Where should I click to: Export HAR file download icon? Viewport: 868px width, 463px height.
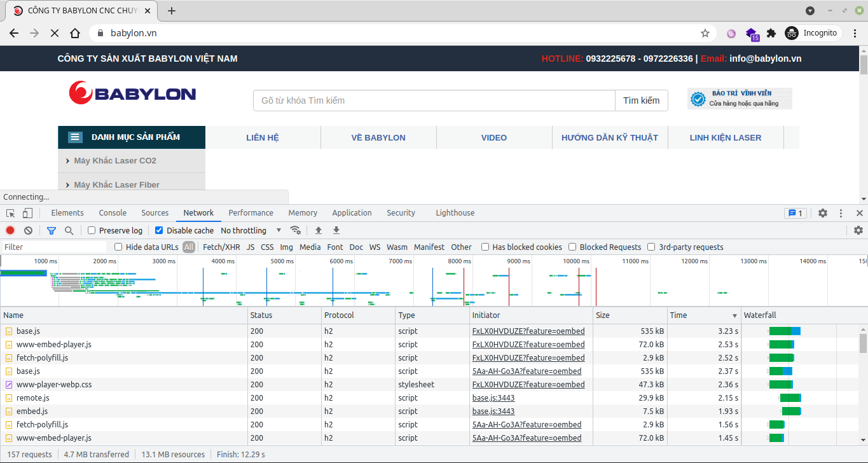click(x=336, y=230)
